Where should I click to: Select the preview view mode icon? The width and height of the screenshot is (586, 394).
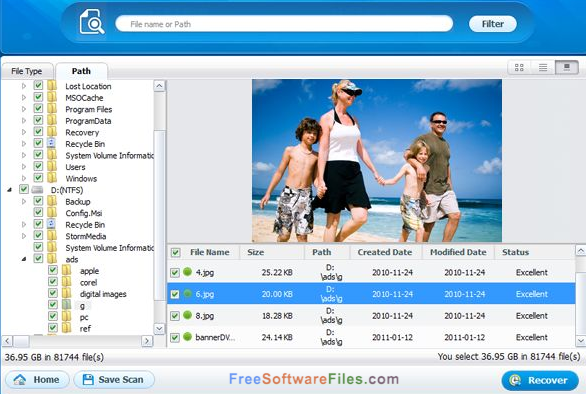point(567,68)
